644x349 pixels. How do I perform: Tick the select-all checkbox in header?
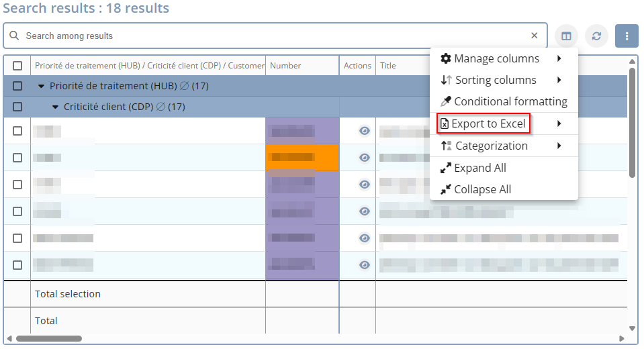[17, 66]
